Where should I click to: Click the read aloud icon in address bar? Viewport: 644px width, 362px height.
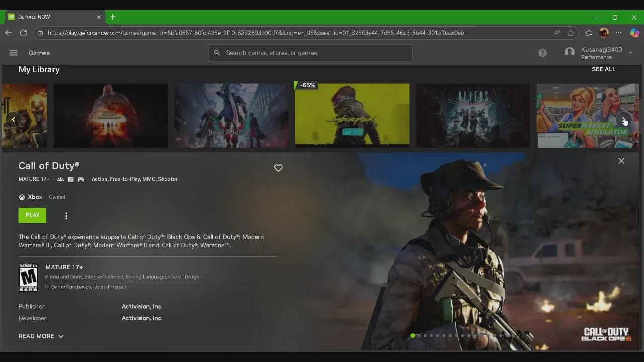point(557,33)
